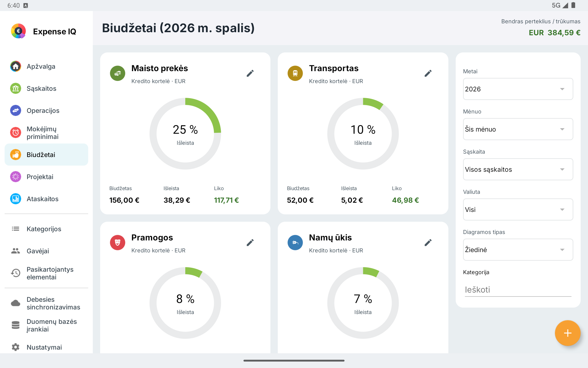Click the 117,71 € remaining amount
This screenshot has width=588, height=368.
point(226,200)
